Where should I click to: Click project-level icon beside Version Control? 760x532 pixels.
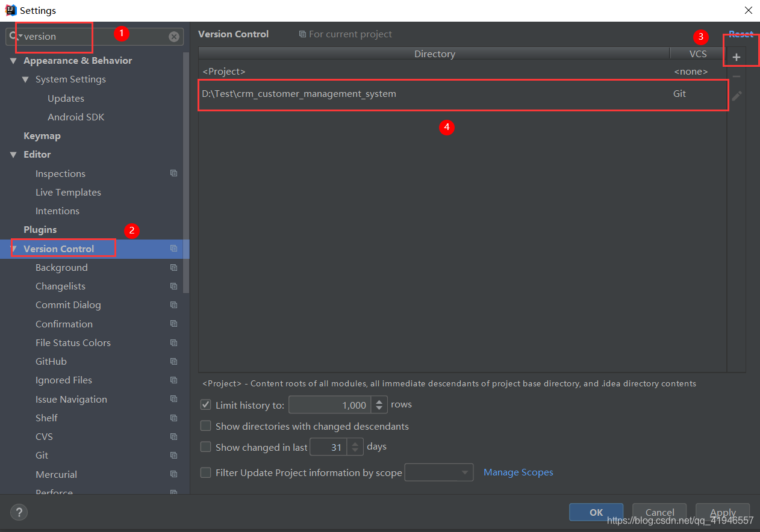coord(173,249)
